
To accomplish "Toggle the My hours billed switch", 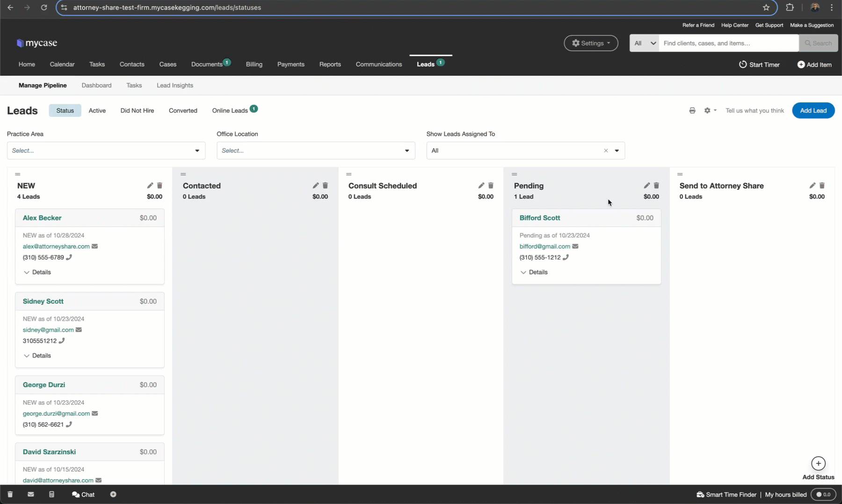I will [x=823, y=494].
